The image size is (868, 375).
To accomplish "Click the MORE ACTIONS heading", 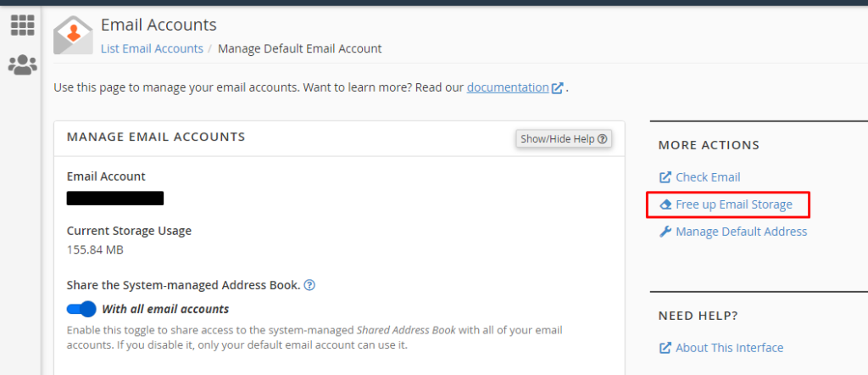I will click(x=709, y=145).
